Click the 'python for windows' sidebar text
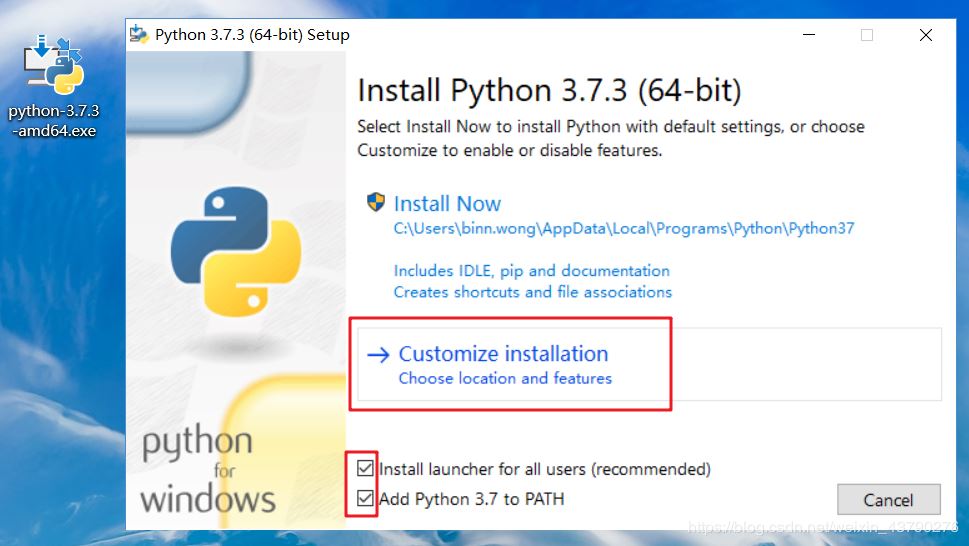969x546 pixels. tap(208, 469)
